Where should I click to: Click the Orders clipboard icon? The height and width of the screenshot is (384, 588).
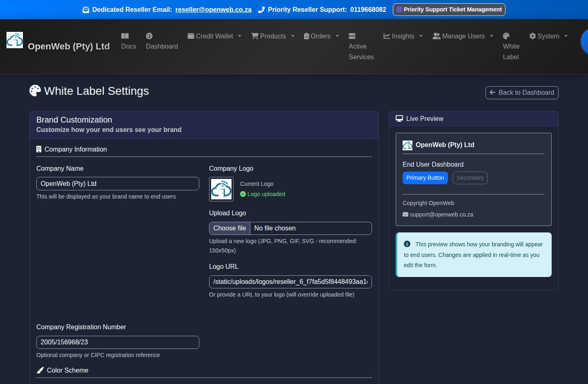tap(307, 36)
